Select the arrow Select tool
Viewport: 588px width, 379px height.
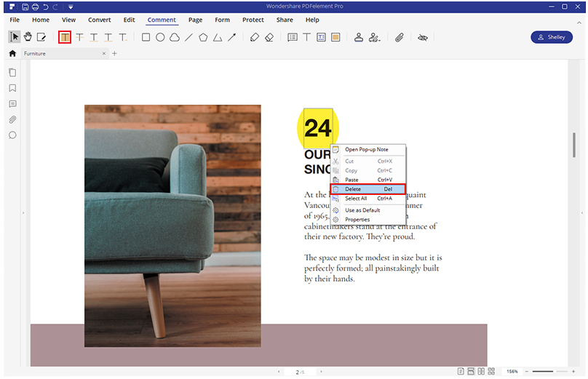point(15,37)
